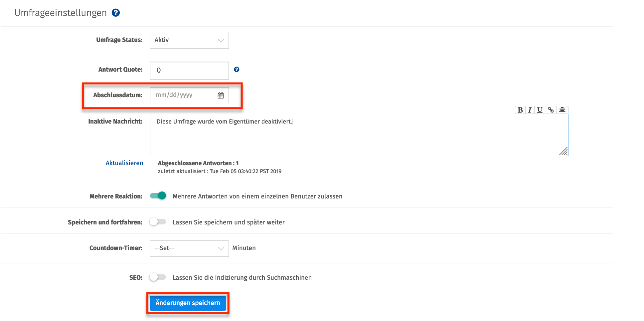This screenshot has width=644, height=321.
Task: Insert link in inactive message editor
Action: [x=551, y=110]
